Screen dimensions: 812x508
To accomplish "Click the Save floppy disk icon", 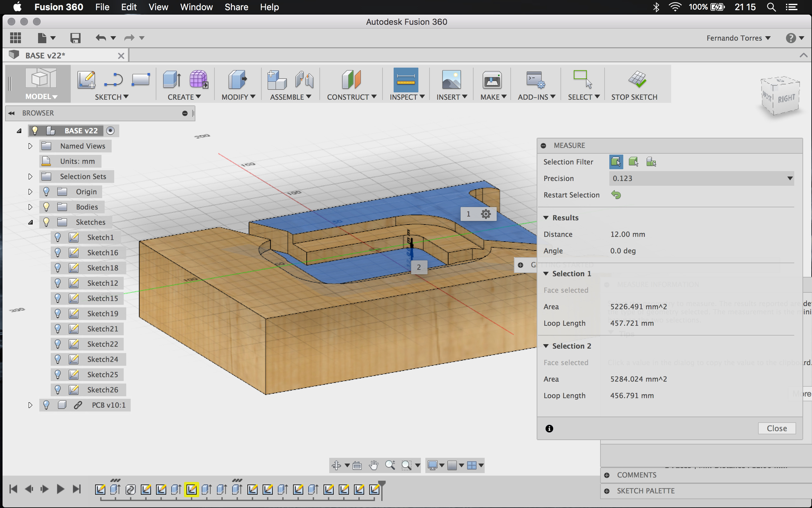I will 75,38.
